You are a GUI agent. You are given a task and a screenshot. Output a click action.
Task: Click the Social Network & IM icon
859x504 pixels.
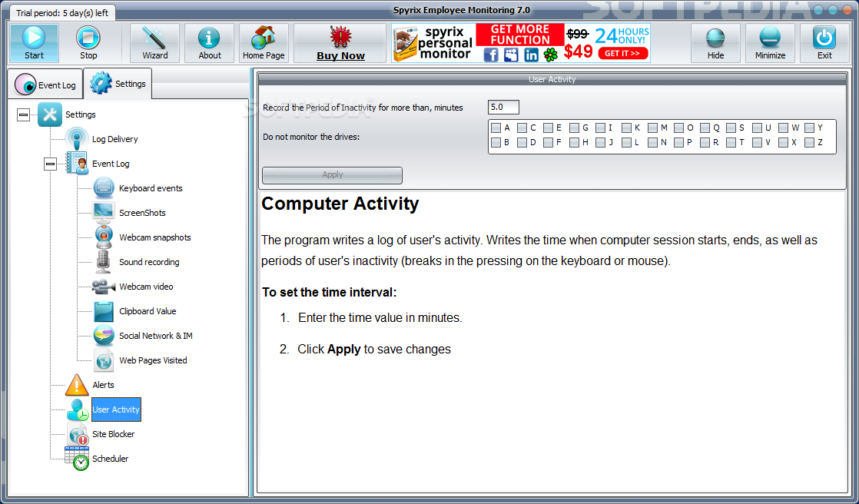coord(104,335)
